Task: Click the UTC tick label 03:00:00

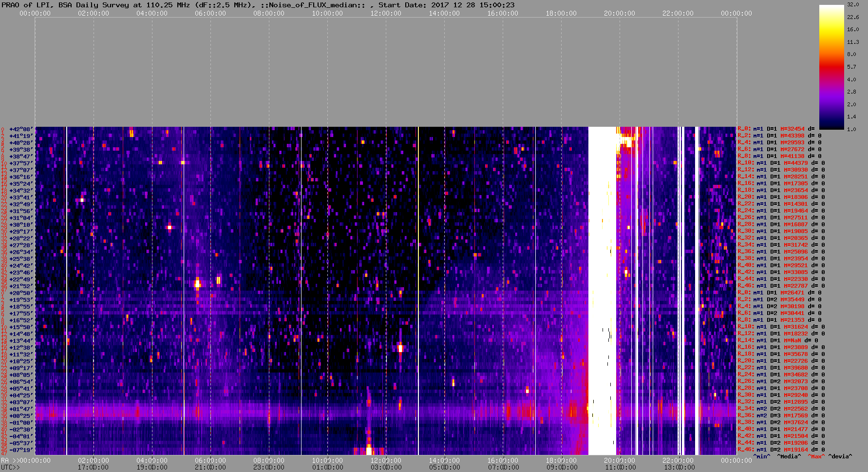Action: point(386,467)
